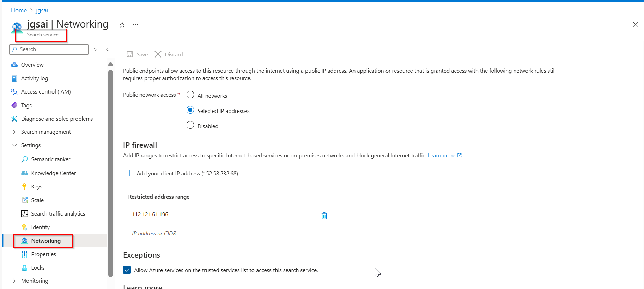Delete IP 112.121.61.196 with trash icon
This screenshot has width=644, height=289.
pos(324,216)
